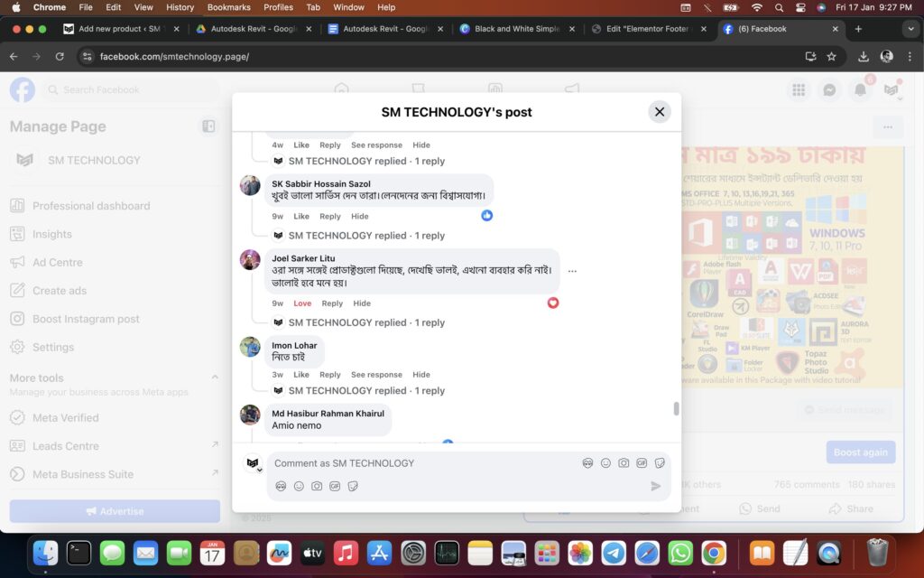The height and width of the screenshot is (578, 924).
Task: Click the blue like badge on Sabbir's comment
Action: 487,216
